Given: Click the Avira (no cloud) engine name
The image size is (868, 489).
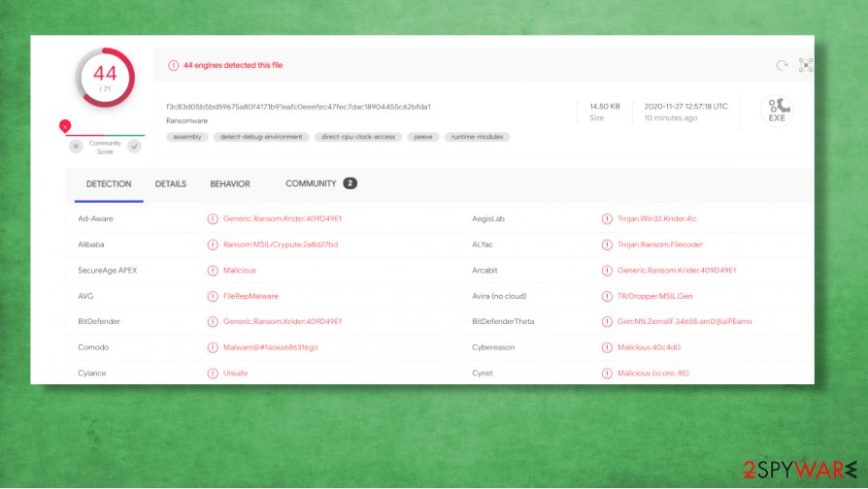Looking at the screenshot, I should click(x=499, y=297).
